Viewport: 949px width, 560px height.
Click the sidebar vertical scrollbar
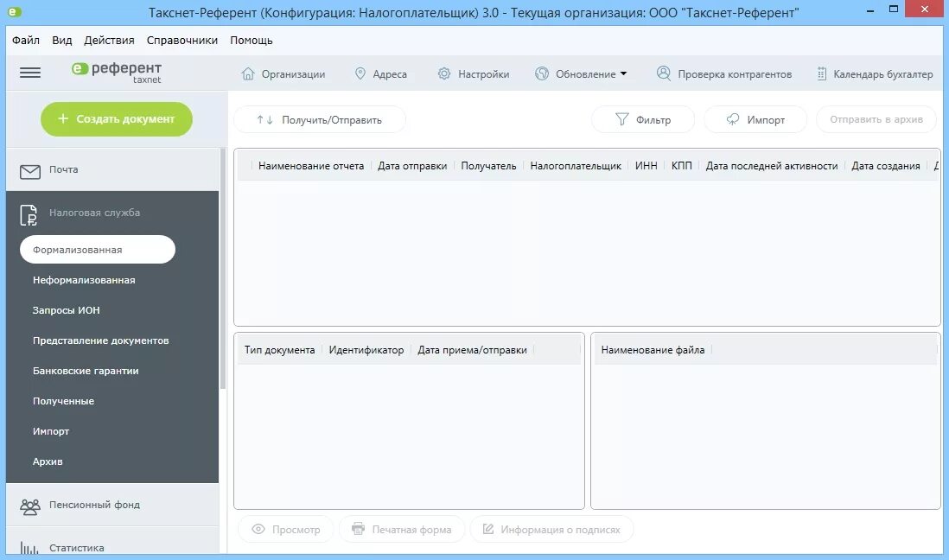tap(223, 270)
